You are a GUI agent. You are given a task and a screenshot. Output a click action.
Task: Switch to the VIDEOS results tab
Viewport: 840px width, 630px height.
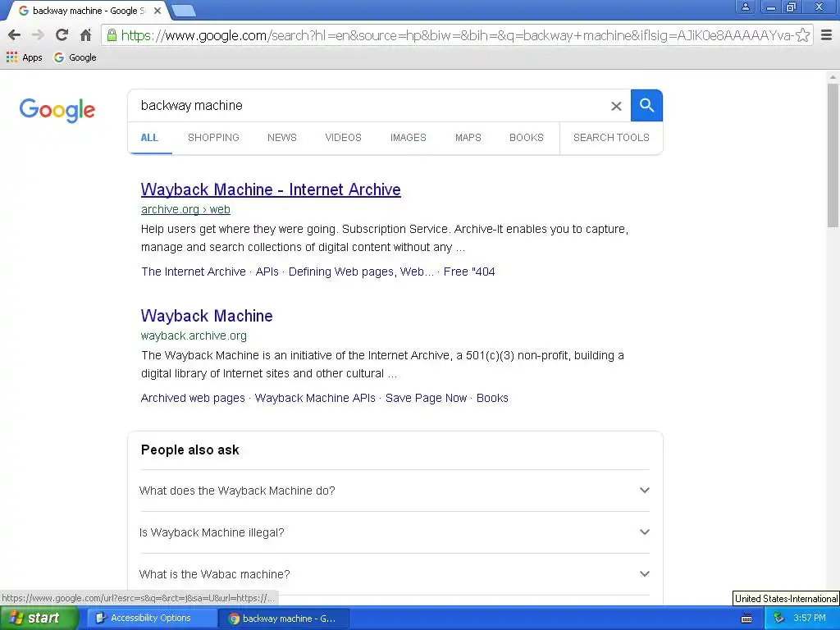click(x=344, y=138)
